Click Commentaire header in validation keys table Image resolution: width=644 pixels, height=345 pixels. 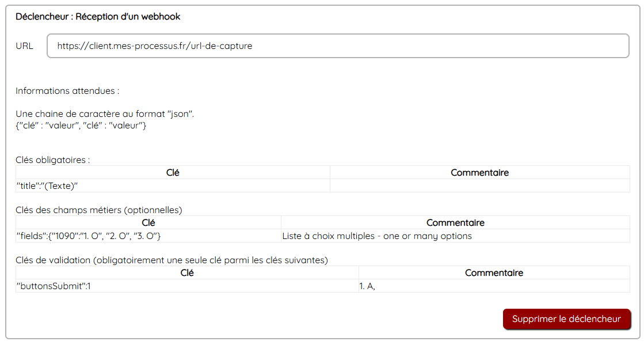[494, 273]
